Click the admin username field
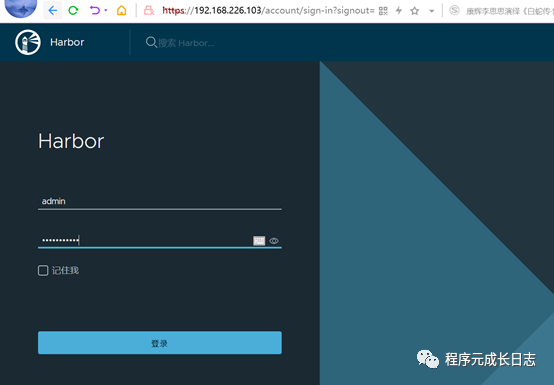 coord(160,201)
